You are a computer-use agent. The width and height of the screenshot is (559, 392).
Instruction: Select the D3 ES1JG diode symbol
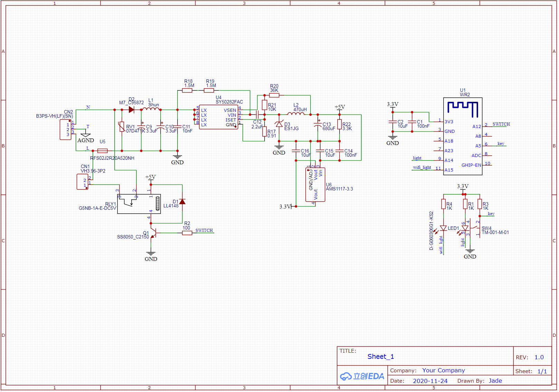tap(279, 124)
